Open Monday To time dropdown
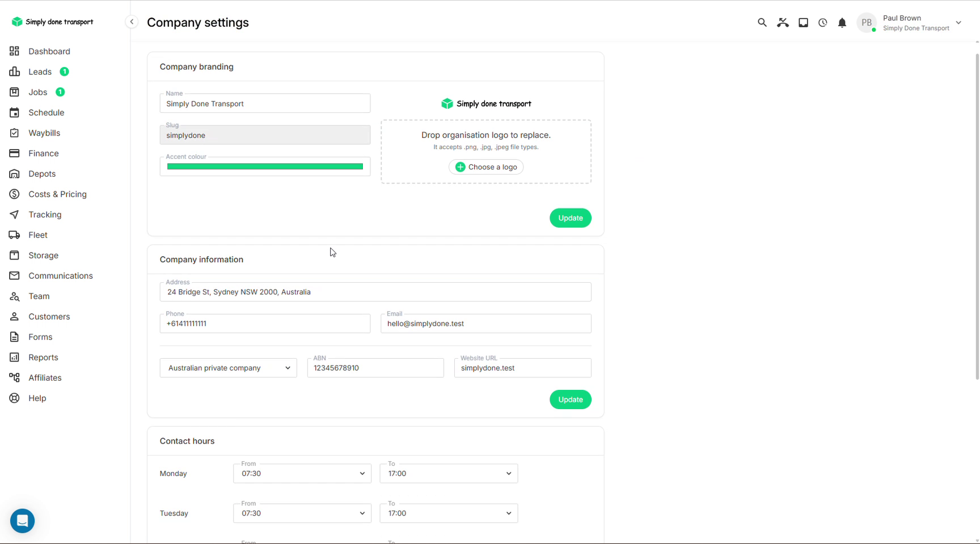 (x=449, y=474)
